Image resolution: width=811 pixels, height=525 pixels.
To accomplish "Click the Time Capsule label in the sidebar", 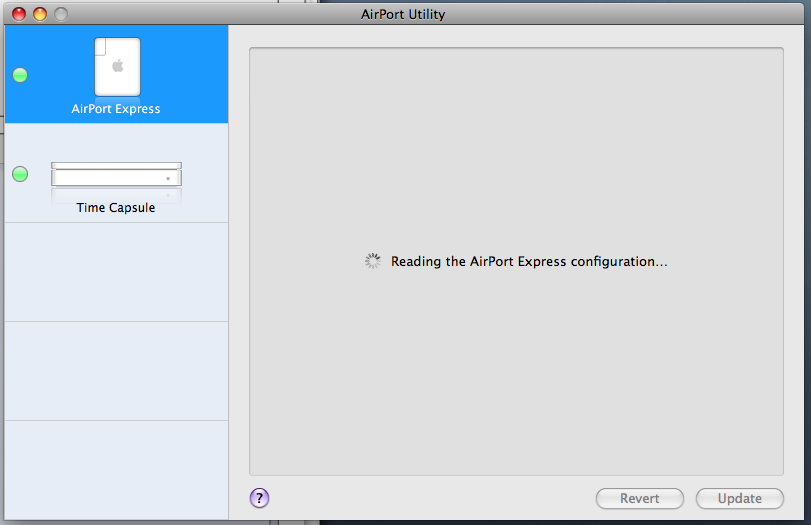I will [116, 207].
